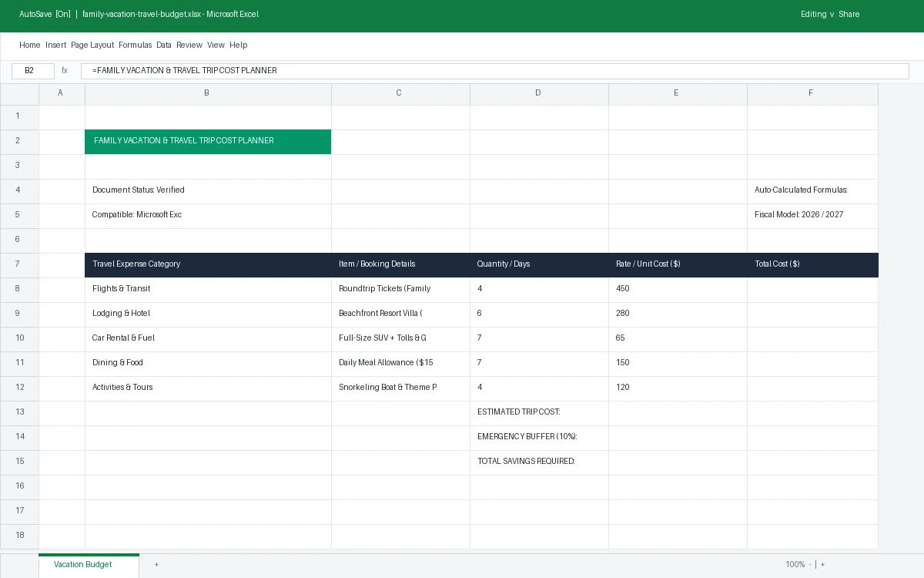Image resolution: width=924 pixels, height=578 pixels.
Task: Select the 'Flights & Transit' cell
Action: tap(208, 290)
